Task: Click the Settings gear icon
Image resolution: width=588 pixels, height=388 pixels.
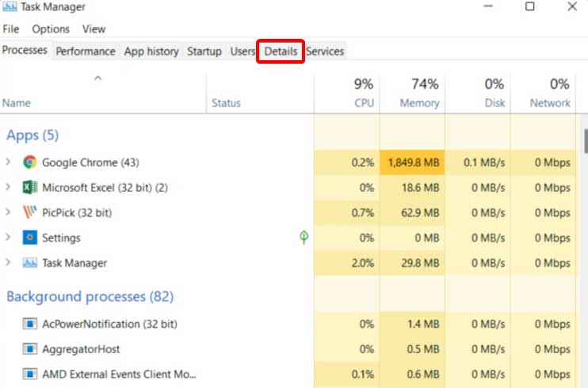Action: [x=29, y=238]
